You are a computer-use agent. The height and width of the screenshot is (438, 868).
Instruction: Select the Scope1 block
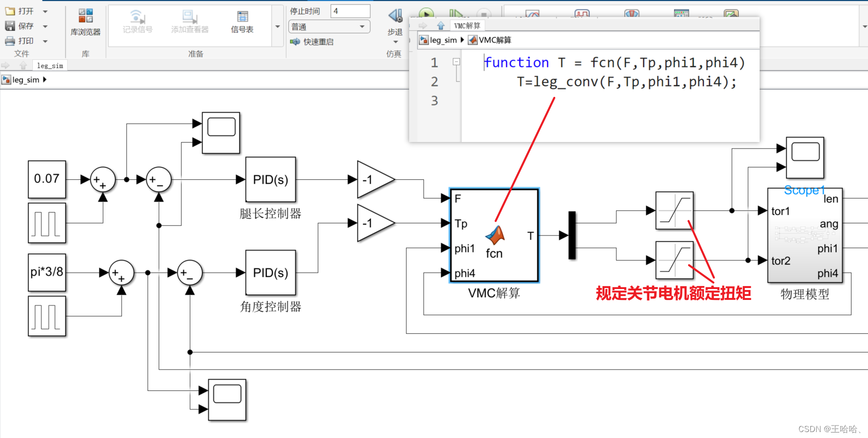pos(805,157)
